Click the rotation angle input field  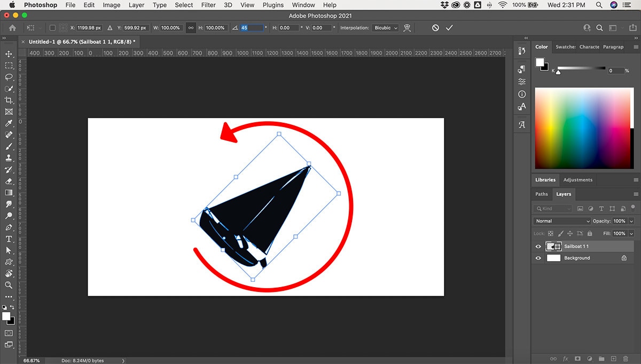click(x=252, y=28)
